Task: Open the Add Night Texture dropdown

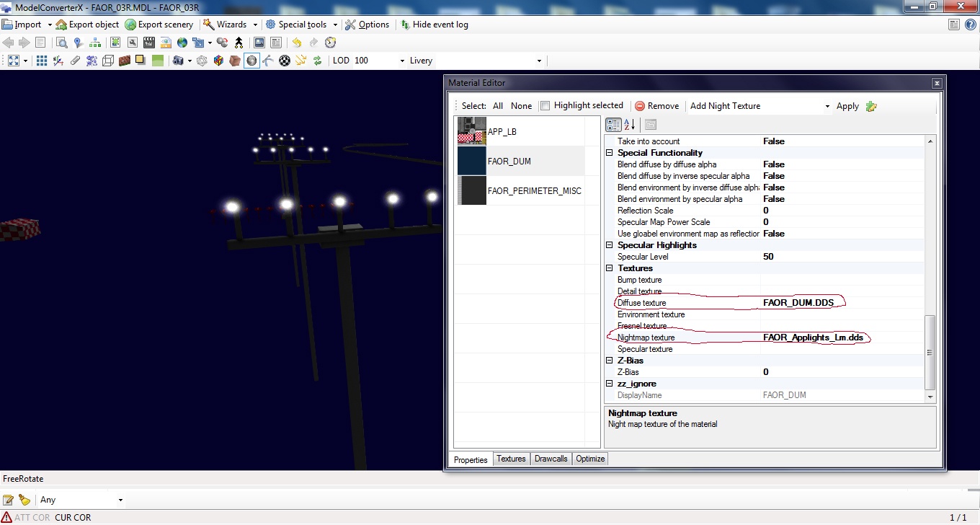Action: point(827,106)
